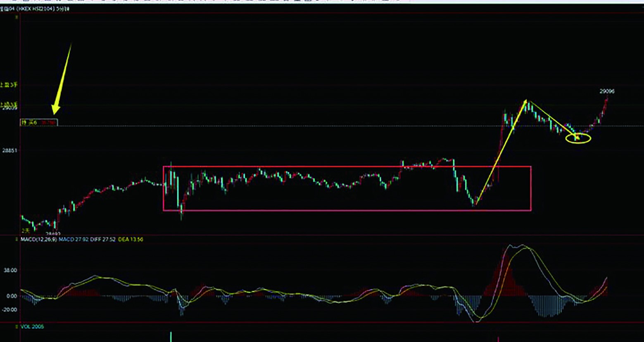Click the DEA 13.56 value label

coord(131,240)
